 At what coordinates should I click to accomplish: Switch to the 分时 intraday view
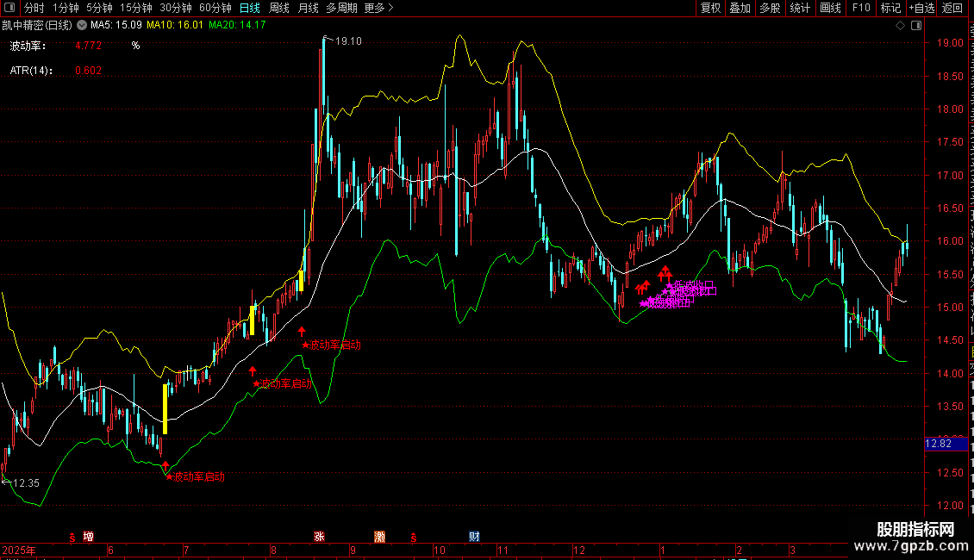point(34,8)
